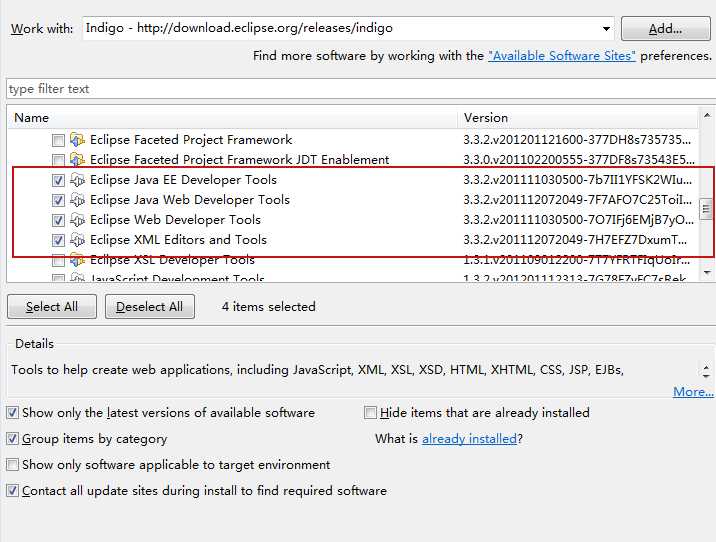Click the Add... button
The height and width of the screenshot is (542, 716).
pyautogui.click(x=665, y=29)
